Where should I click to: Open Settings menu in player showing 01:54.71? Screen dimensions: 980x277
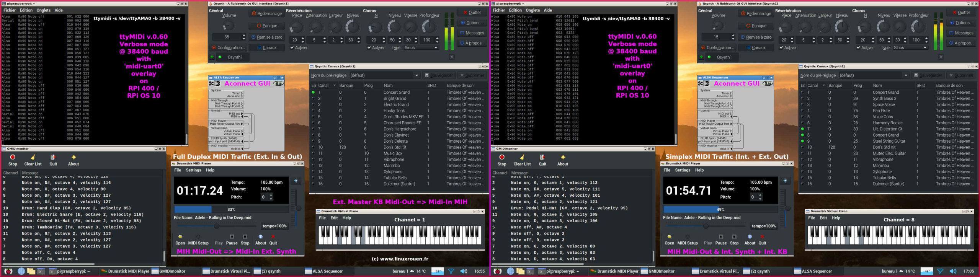(x=683, y=170)
